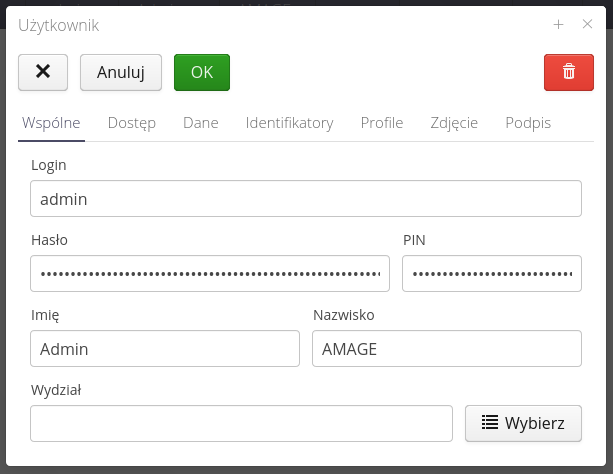Click Wybierz to choose a department
613x474 pixels.
523,423
